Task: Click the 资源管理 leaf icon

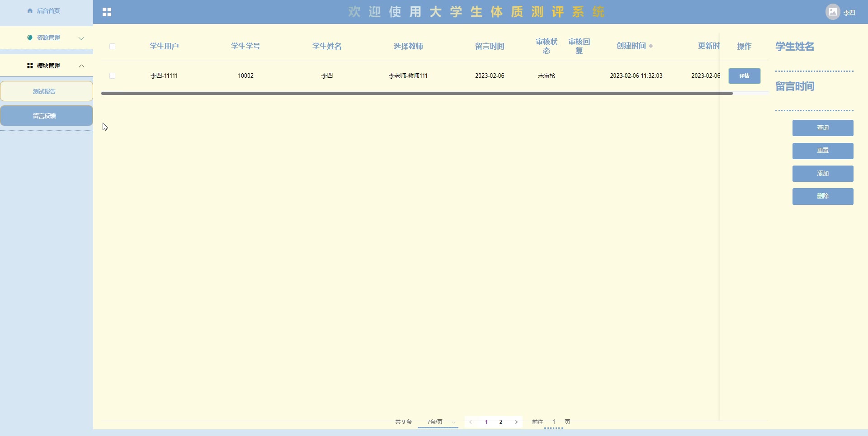Action: (x=30, y=38)
